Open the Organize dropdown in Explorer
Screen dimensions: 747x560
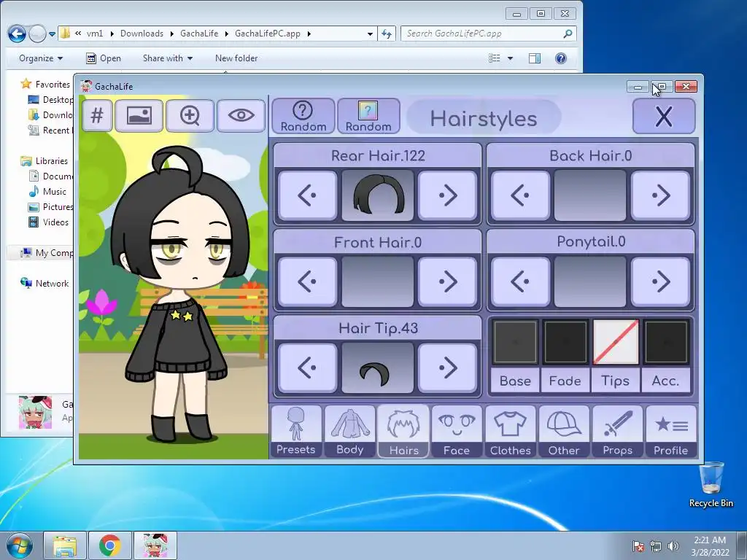click(41, 58)
